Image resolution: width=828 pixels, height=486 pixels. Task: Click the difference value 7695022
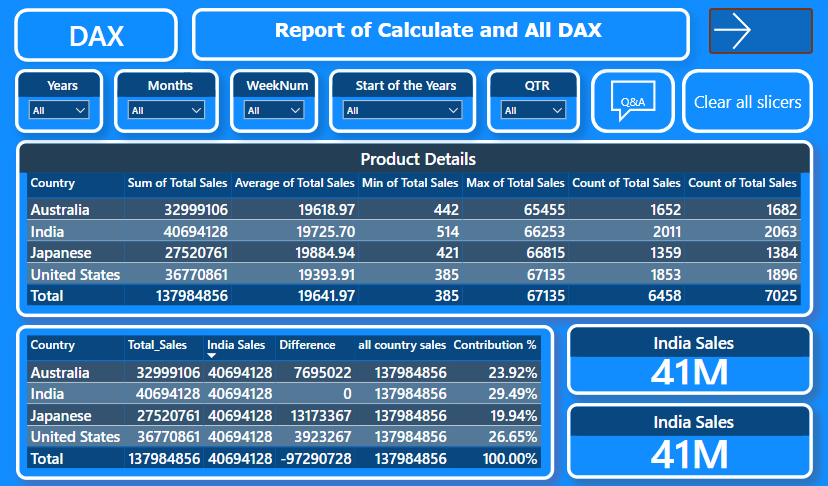click(322, 372)
